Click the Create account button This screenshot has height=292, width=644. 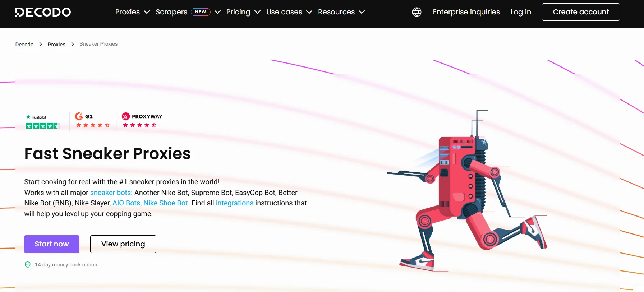click(x=581, y=12)
